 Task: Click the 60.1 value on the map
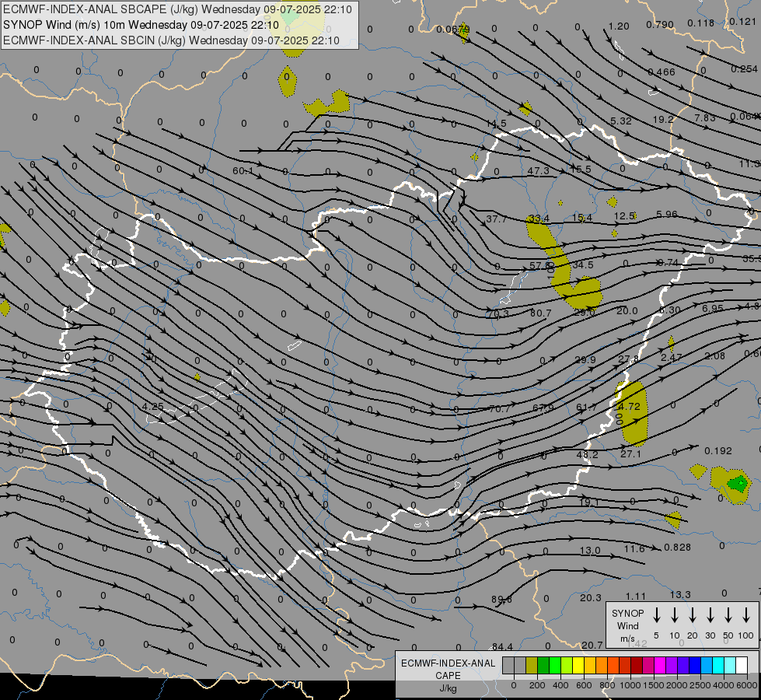coord(243,171)
